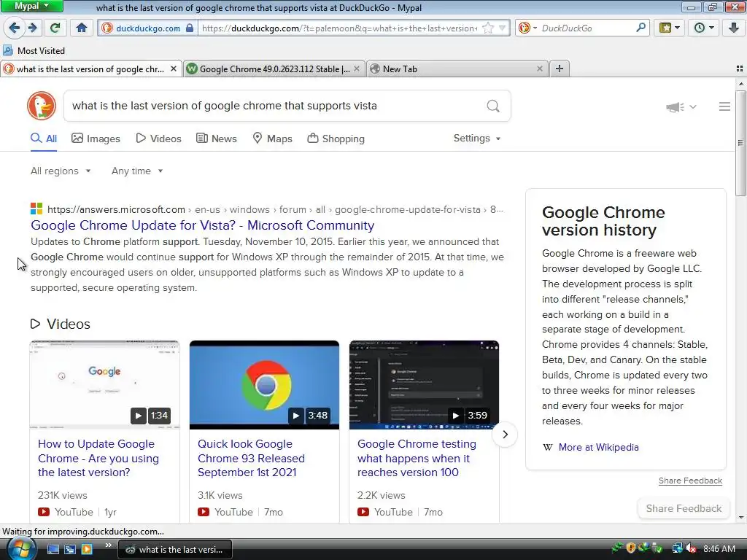Click the DuckDuckGo duck logo
The image size is (747, 560).
pyautogui.click(x=42, y=106)
